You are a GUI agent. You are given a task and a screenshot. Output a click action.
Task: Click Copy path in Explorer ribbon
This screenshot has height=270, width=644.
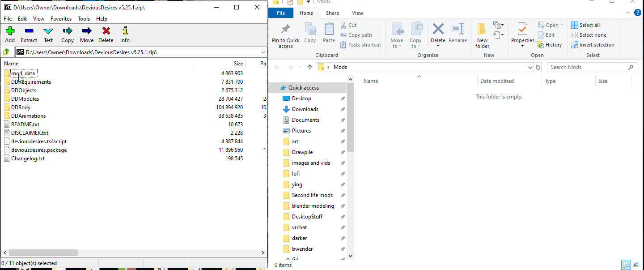356,35
